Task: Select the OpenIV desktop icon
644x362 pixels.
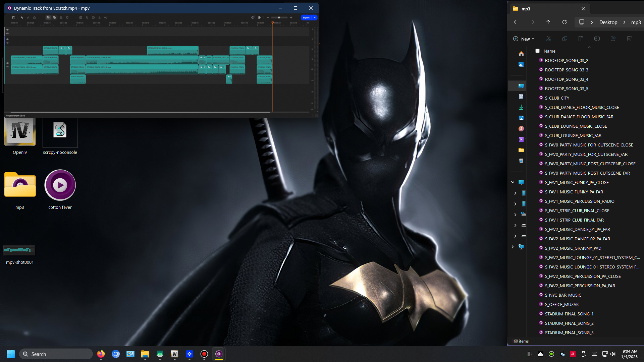Action: point(20,137)
